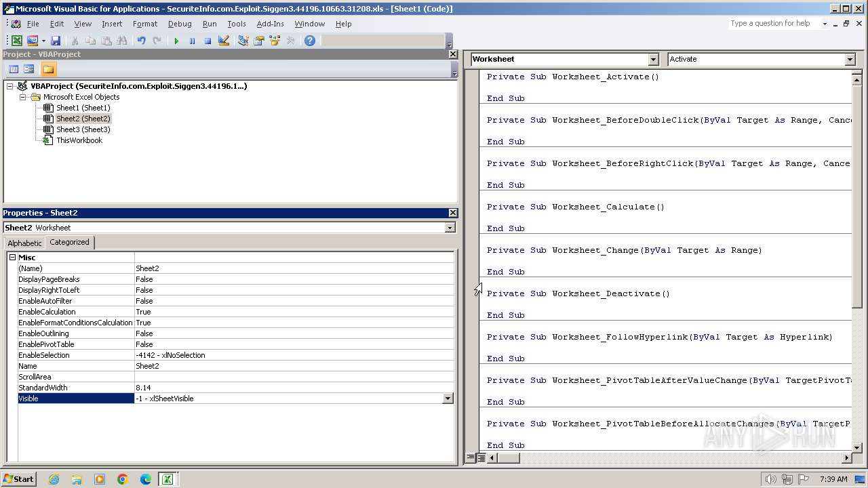Switch to the Categorized properties tab

pyautogui.click(x=69, y=242)
